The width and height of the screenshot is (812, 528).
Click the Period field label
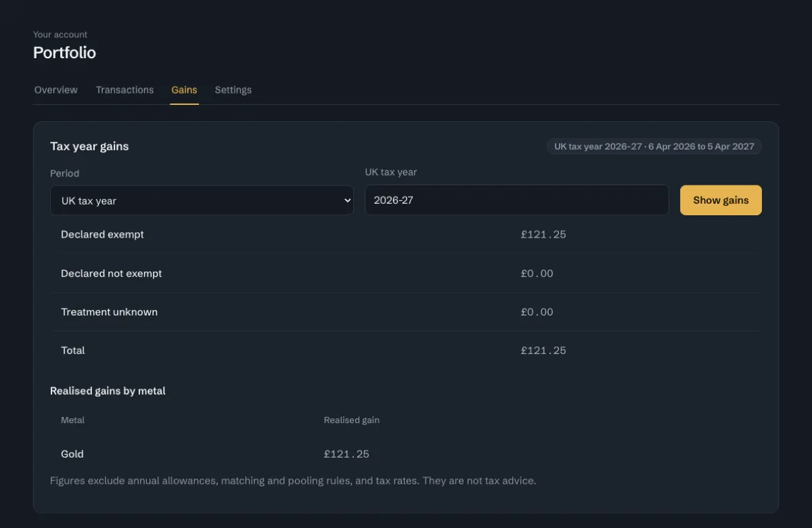[64, 173]
